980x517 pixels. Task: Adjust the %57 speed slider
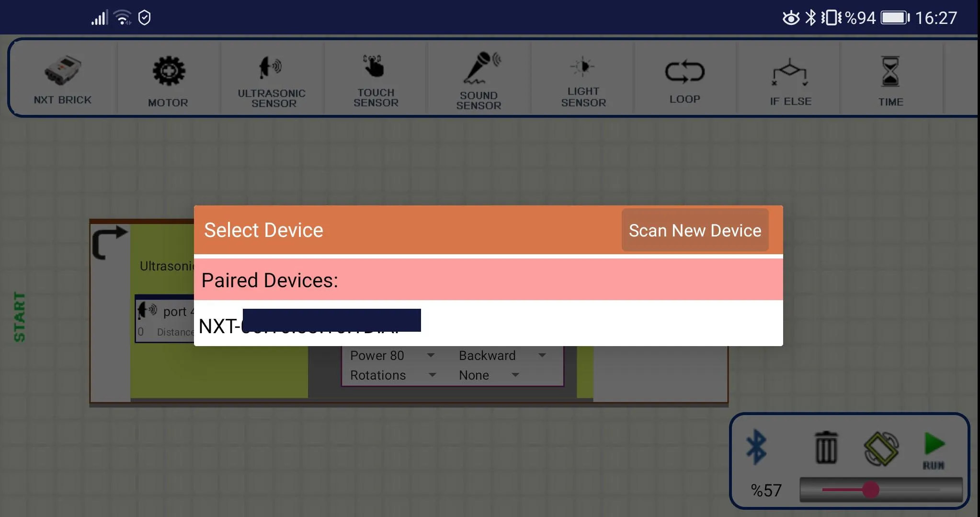(x=880, y=490)
